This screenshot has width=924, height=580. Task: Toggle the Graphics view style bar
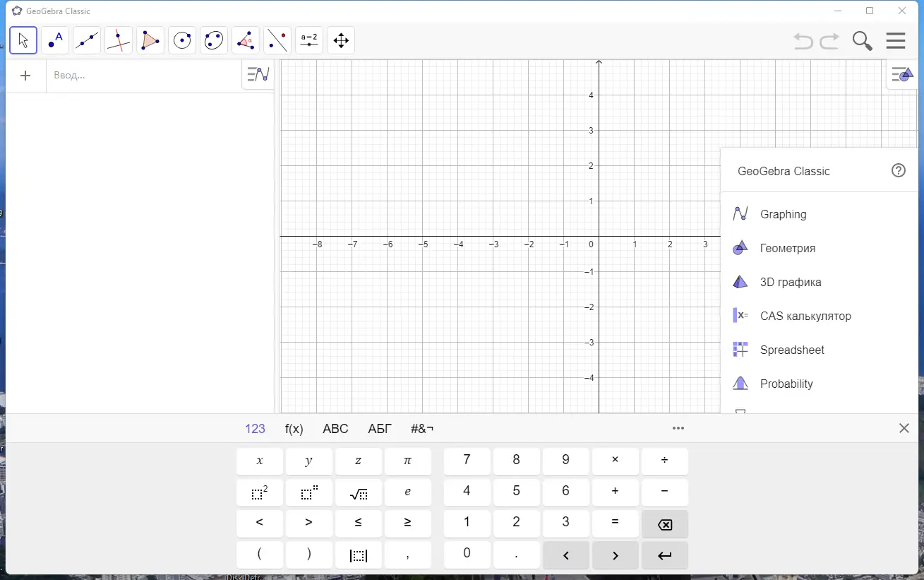[x=903, y=74]
